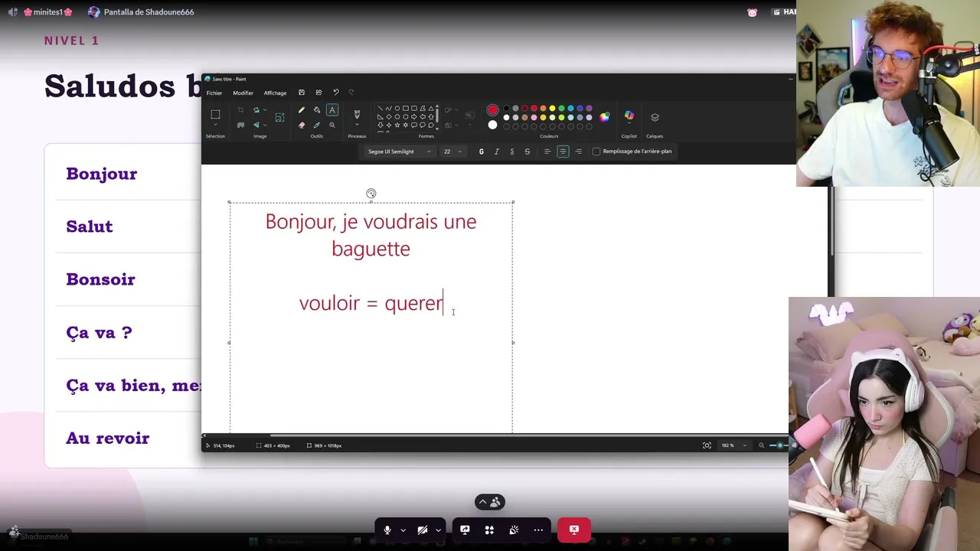The image size is (980, 551).
Task: Open the more options ellipsis in call bar
Action: [538, 530]
